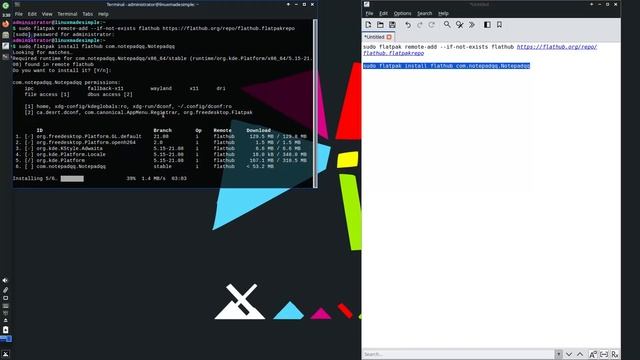Click the org.kde.Platform row in the terminal table
Screen dimensions: 640x360
[x=162, y=160]
